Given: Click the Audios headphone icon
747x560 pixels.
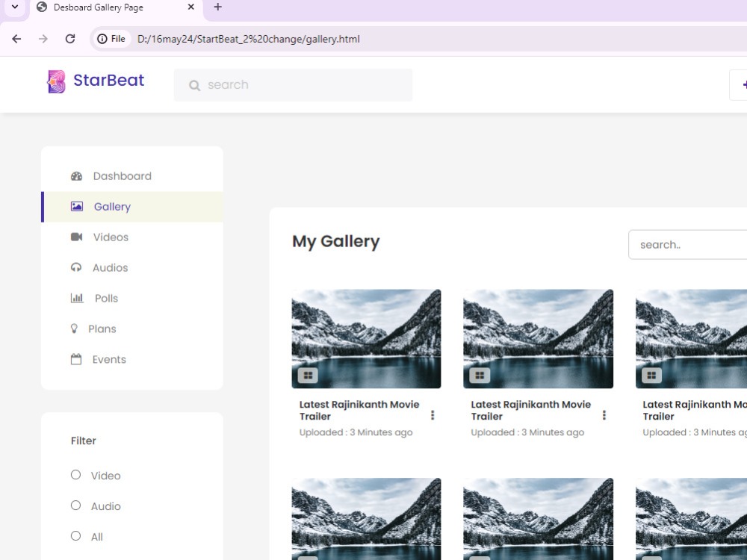Looking at the screenshot, I should click(76, 267).
